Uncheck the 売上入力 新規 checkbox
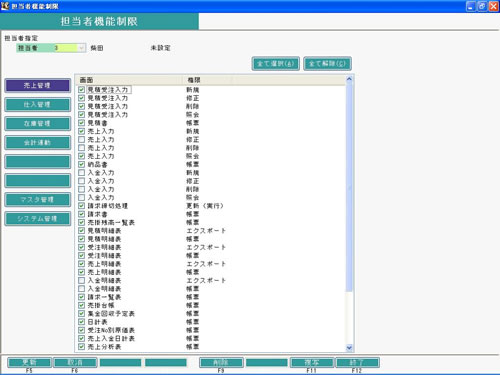Screen dimensions: 500x375 click(81, 131)
